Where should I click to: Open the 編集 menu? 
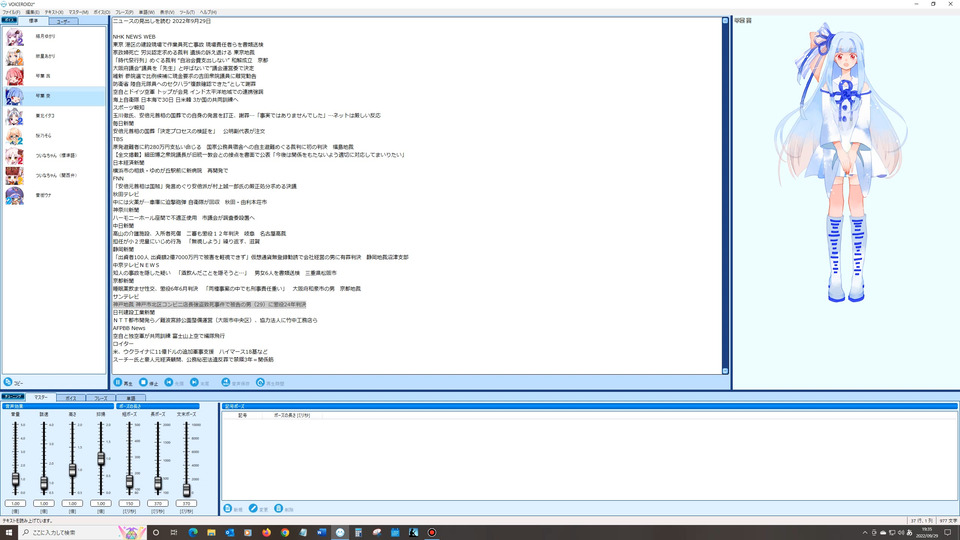32,12
